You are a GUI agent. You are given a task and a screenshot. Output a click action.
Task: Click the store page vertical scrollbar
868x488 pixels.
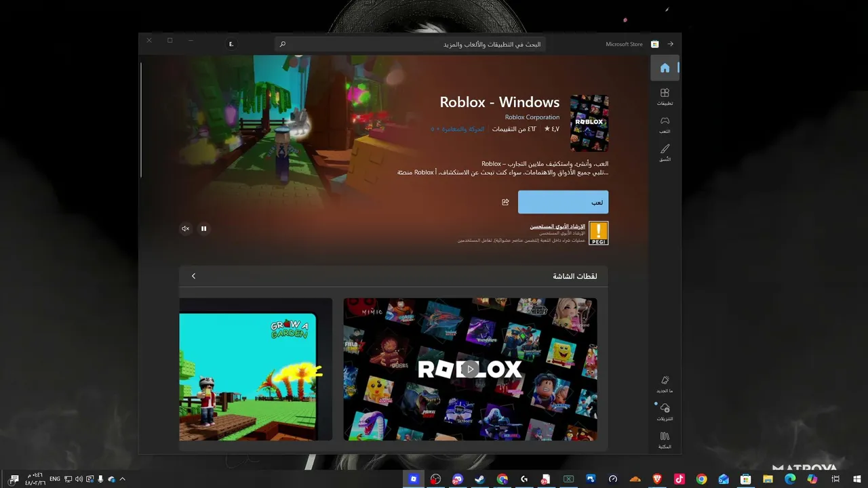[142, 120]
